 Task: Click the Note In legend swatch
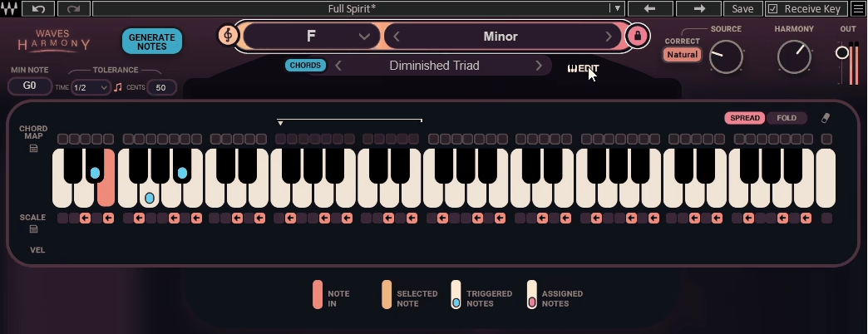pyautogui.click(x=318, y=295)
